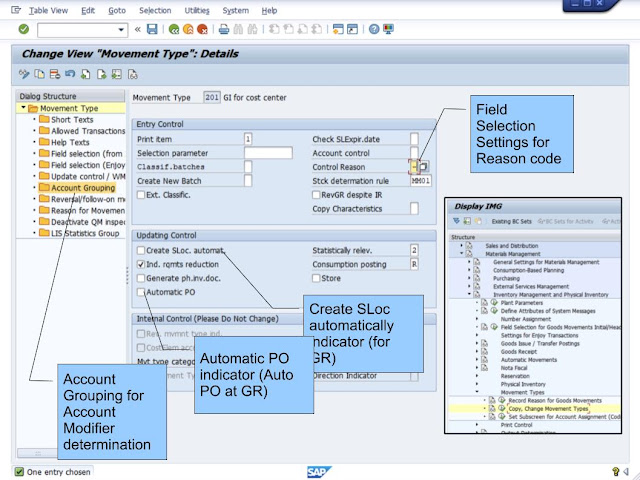The height and width of the screenshot is (480, 640).
Task: Click the orange Exit icon
Action: pos(188,29)
